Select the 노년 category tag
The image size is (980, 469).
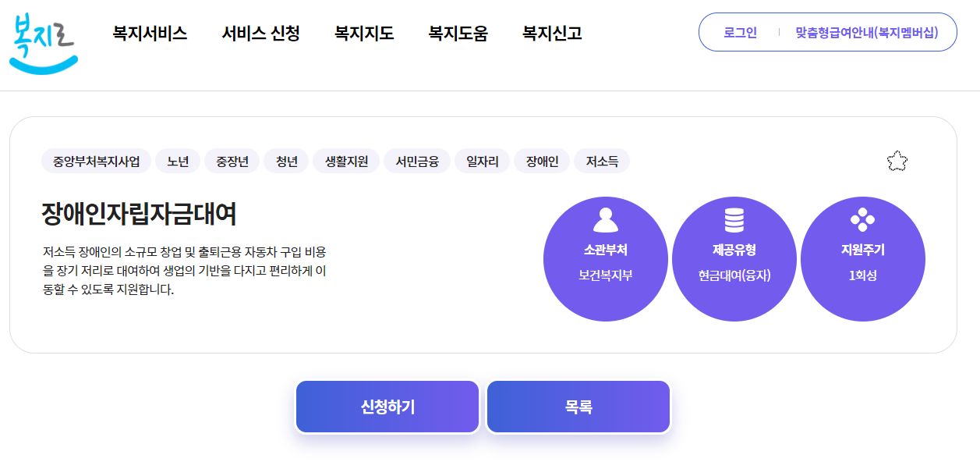[x=178, y=160]
